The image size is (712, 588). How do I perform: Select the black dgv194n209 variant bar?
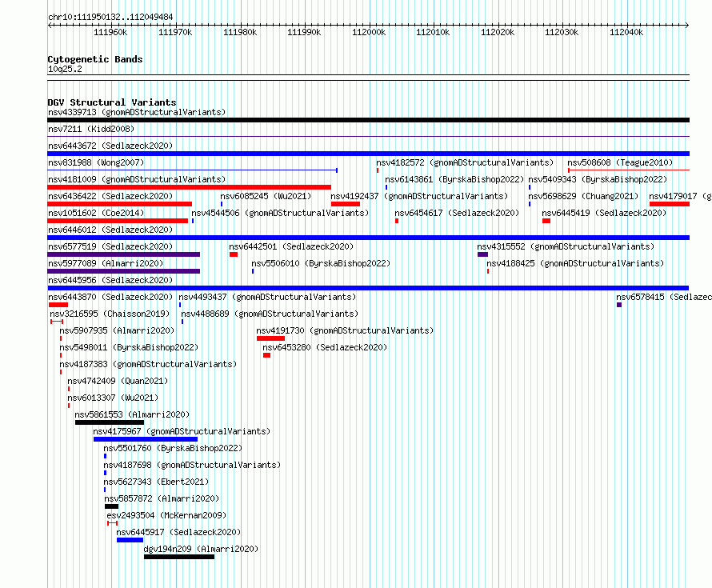[x=179, y=557]
